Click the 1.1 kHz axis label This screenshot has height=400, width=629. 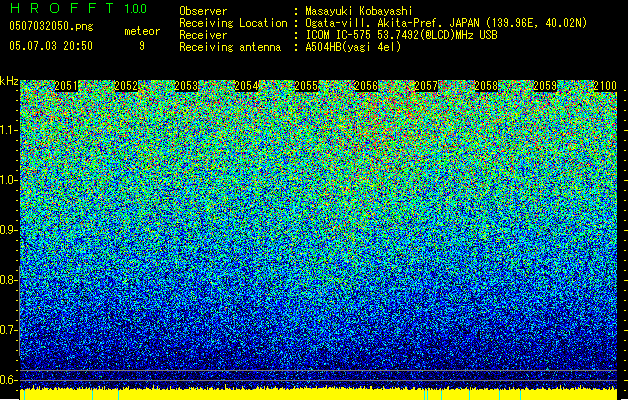pos(9,130)
